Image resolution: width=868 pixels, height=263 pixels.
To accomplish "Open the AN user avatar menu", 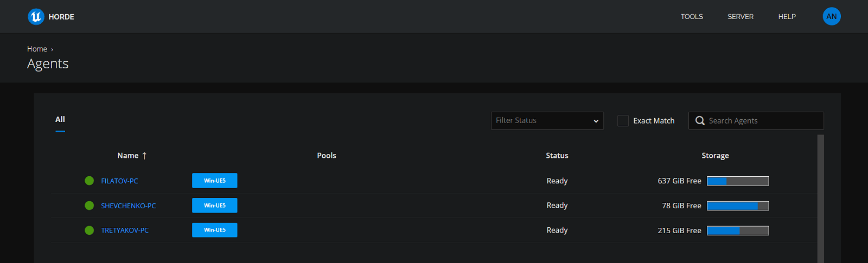I will click(831, 16).
